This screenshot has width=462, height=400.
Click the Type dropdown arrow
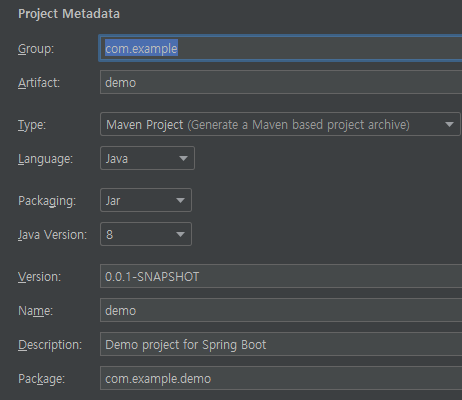(449, 125)
